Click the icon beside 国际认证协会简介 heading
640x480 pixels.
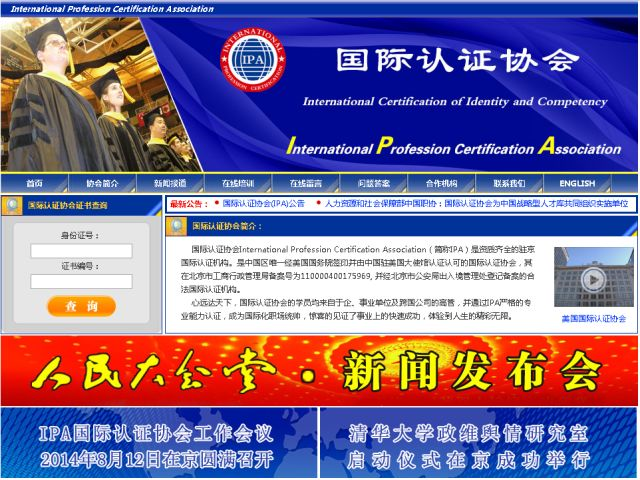click(x=177, y=227)
